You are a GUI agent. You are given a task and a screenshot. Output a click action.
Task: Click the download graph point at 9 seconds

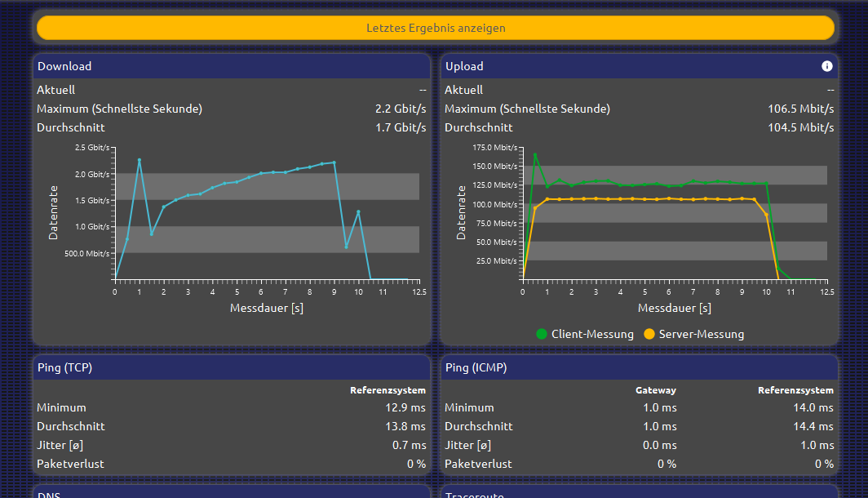(334, 162)
